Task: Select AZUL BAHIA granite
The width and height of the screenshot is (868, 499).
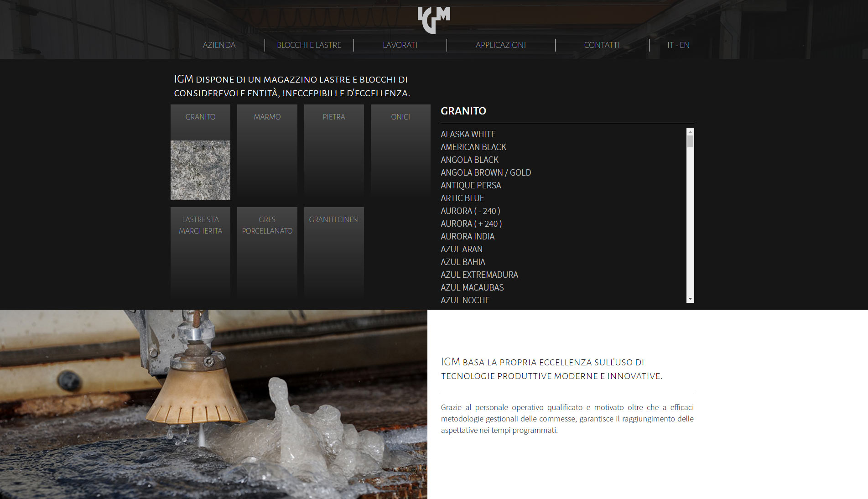Action: tap(463, 262)
